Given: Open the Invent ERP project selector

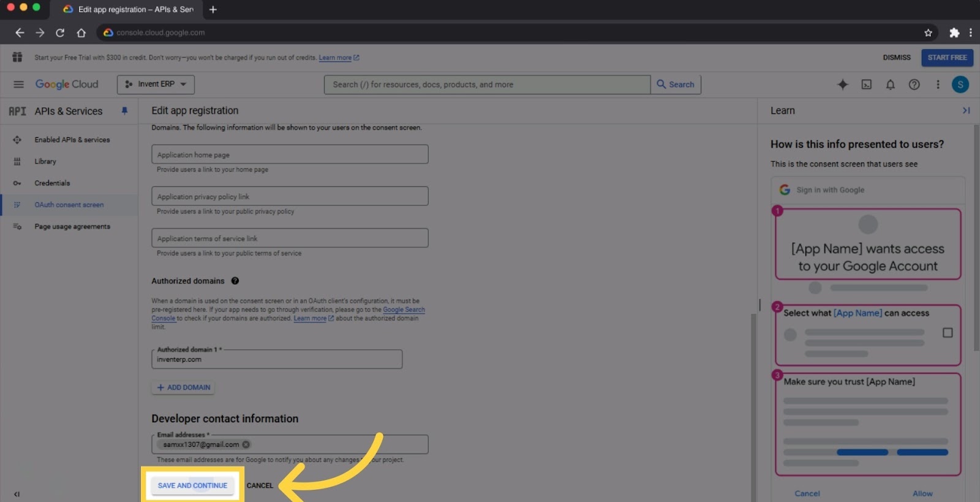Looking at the screenshot, I should coord(156,85).
